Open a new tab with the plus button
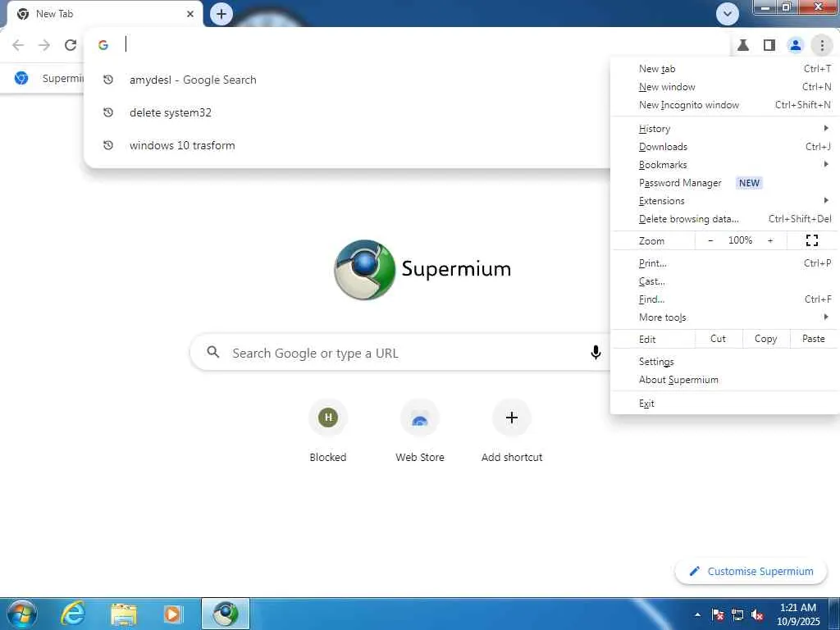 [x=221, y=14]
